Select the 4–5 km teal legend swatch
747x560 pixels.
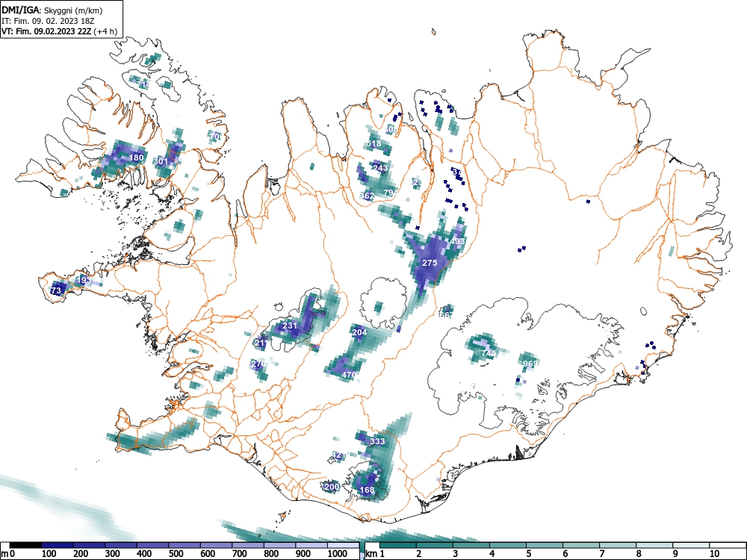coord(508,545)
